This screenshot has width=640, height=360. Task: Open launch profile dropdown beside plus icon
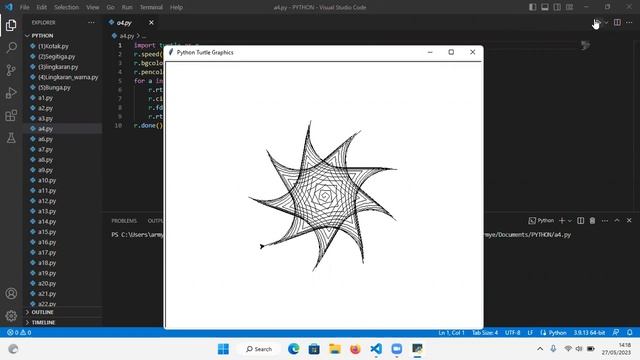pyautogui.click(x=570, y=220)
